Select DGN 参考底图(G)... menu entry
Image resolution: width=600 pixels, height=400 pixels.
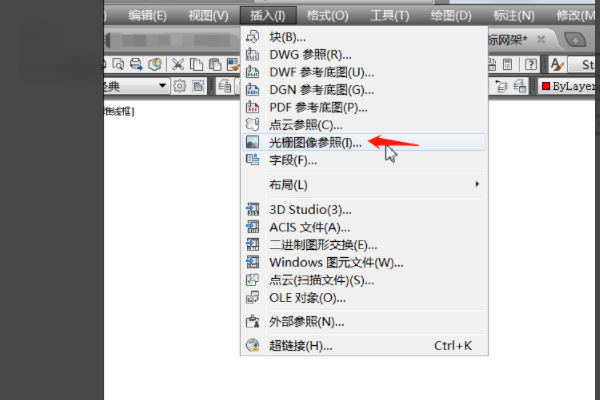tap(364, 90)
